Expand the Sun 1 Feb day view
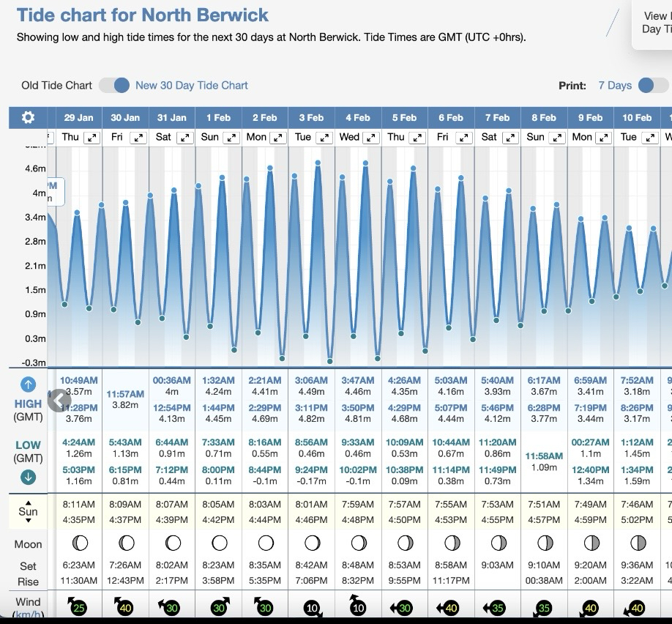The width and height of the screenshot is (672, 624). pyautogui.click(x=231, y=138)
